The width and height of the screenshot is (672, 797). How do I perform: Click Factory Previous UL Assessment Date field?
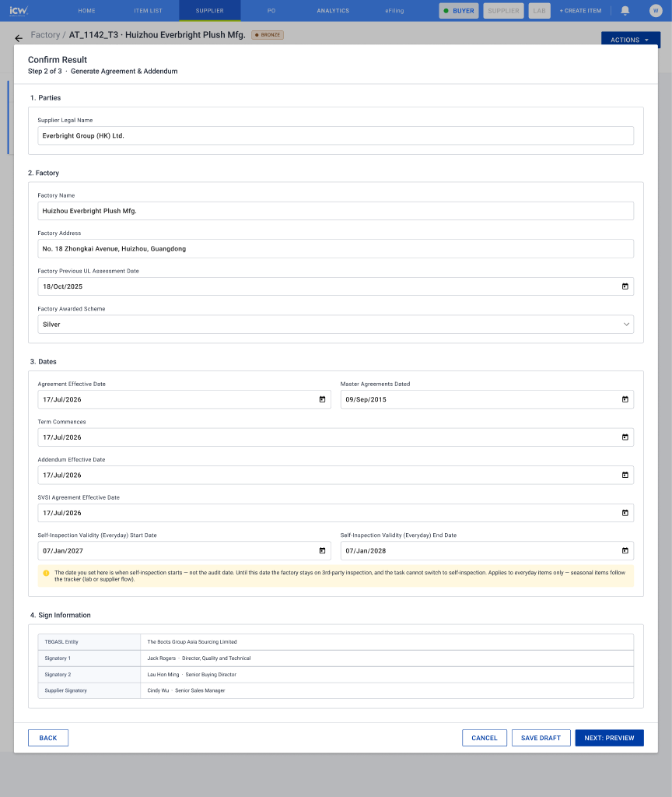(x=336, y=286)
